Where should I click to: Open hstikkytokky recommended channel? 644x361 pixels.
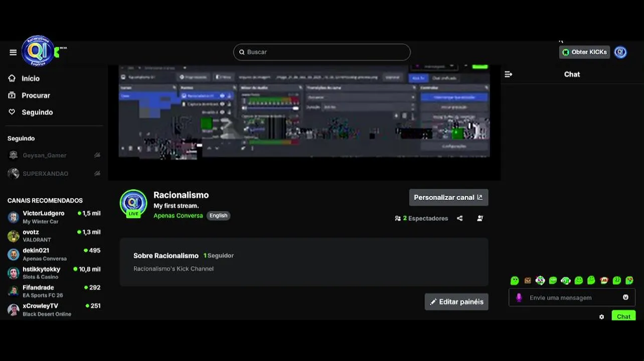[54, 273]
